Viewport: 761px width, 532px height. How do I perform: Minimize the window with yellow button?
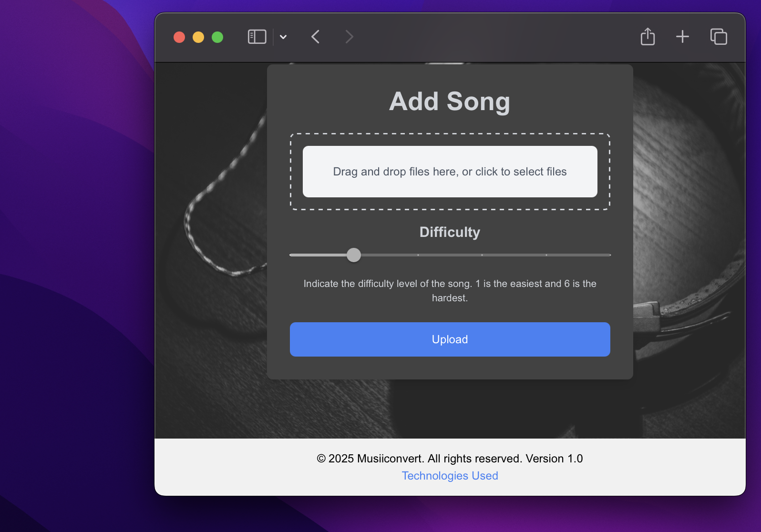click(198, 37)
